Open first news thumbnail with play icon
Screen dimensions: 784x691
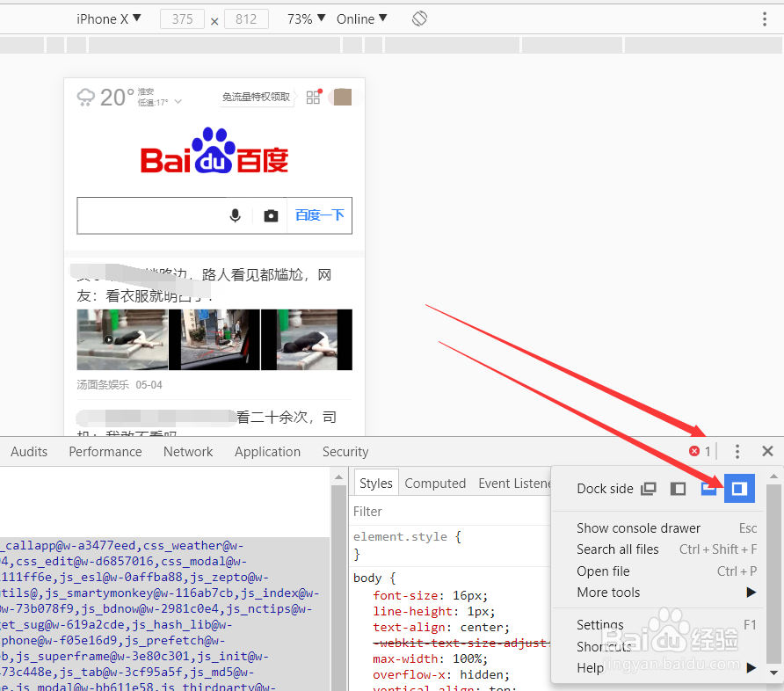122,339
